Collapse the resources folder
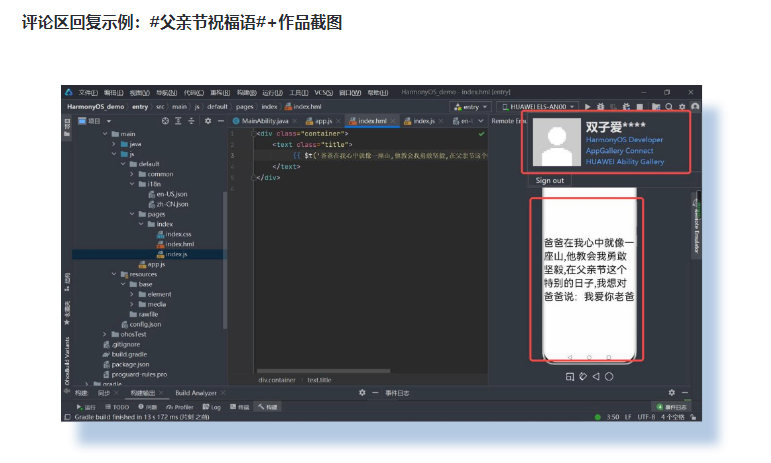771x463 pixels. click(114, 274)
